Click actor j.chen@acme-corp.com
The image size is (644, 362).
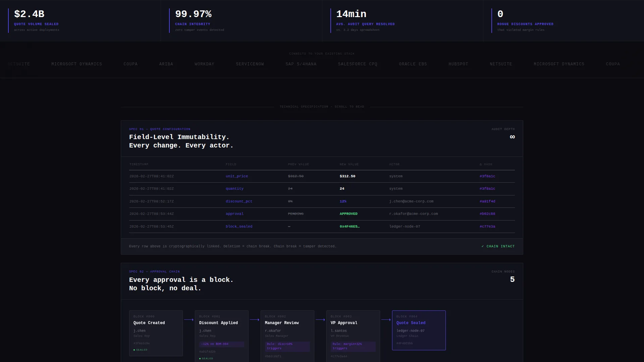click(411, 201)
